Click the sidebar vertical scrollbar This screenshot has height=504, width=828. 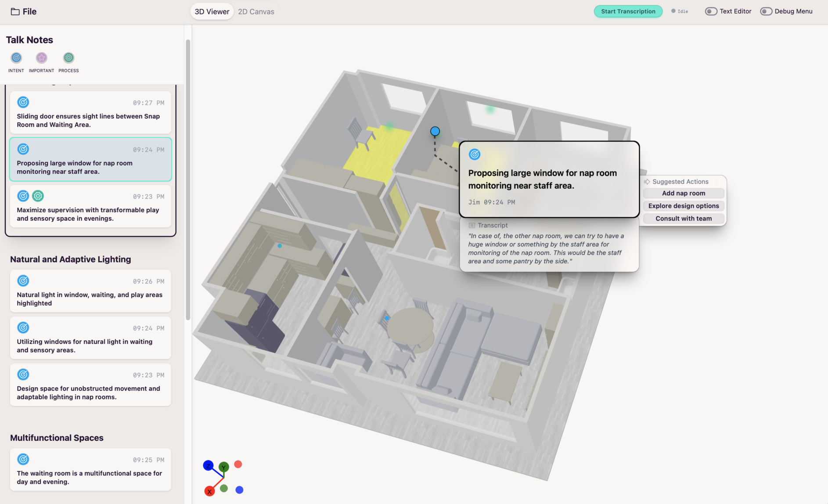[x=188, y=180]
